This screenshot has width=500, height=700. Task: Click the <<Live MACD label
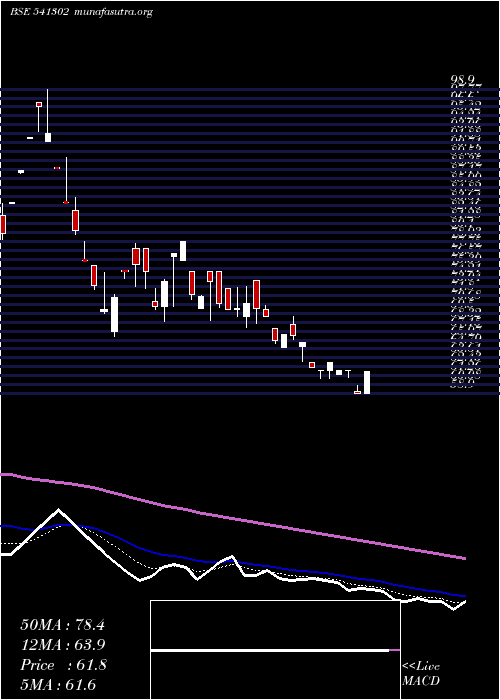coord(421,674)
